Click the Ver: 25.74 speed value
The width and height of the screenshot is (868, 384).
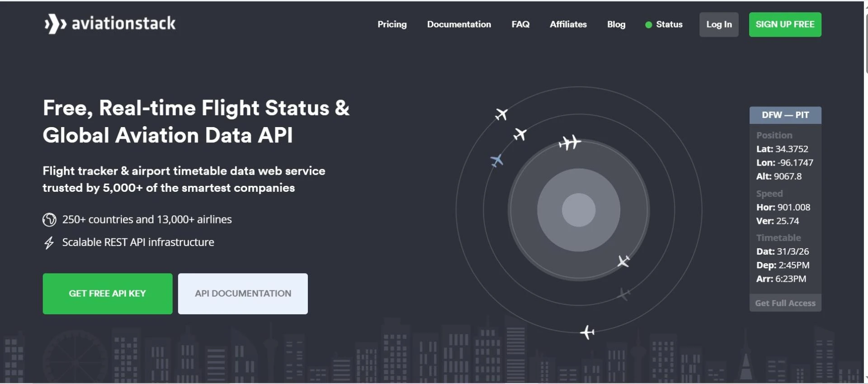point(778,221)
